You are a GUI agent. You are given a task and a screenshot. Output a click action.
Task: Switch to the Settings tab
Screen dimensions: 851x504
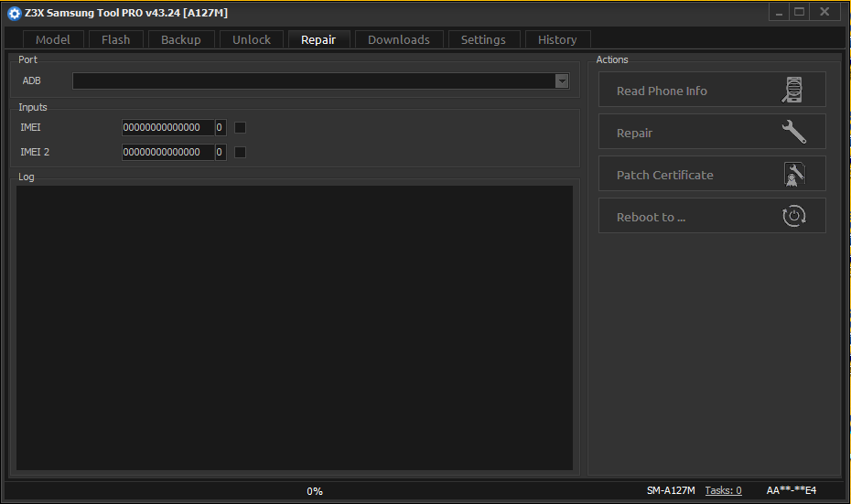coord(483,39)
